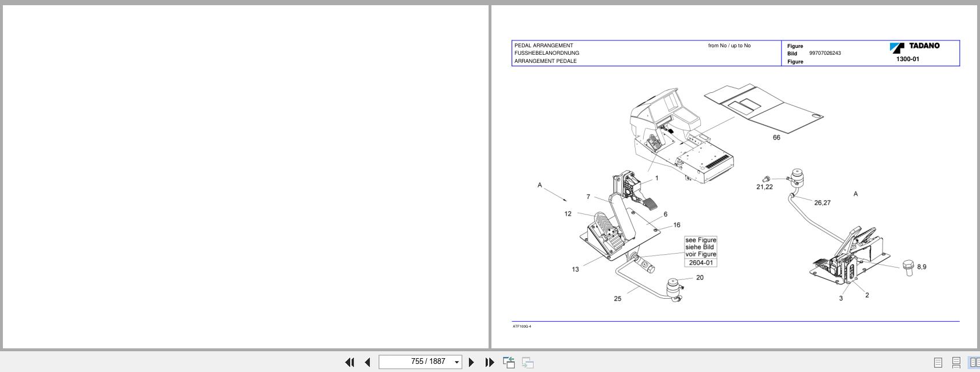Click part label 21,22
The width and height of the screenshot is (980, 372).
[x=764, y=187]
